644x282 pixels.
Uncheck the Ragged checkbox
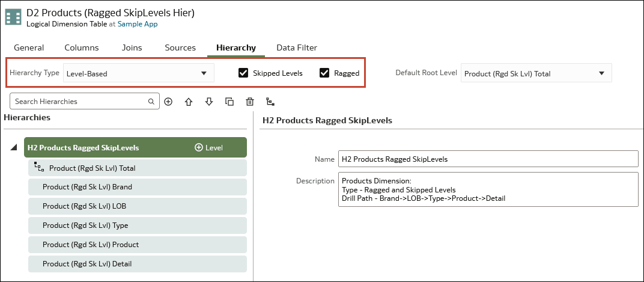pyautogui.click(x=324, y=73)
